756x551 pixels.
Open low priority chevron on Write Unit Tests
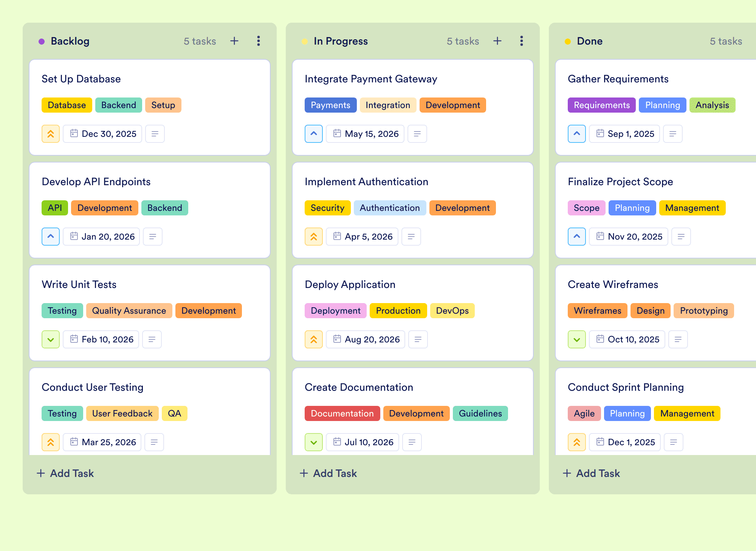coord(51,339)
